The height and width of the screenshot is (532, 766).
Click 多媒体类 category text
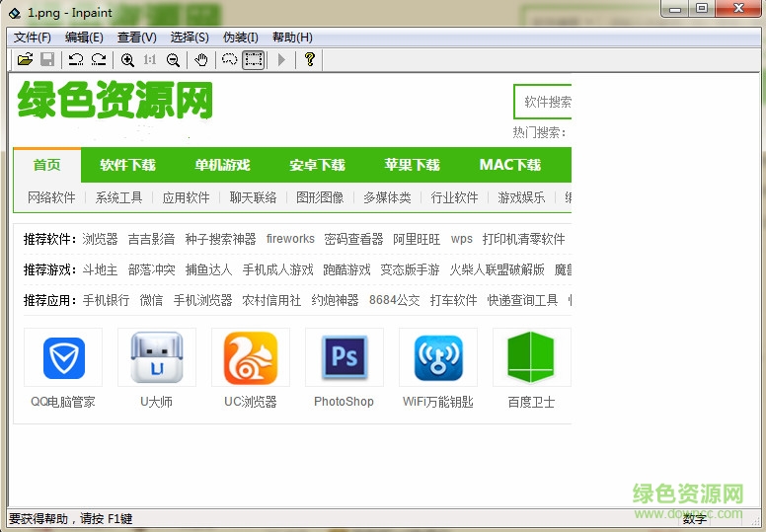pyautogui.click(x=387, y=197)
